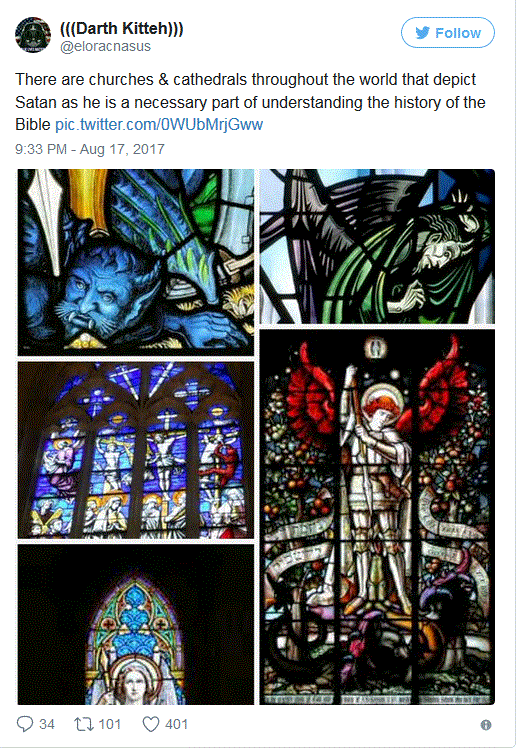Screen dimensions: 518x748
Task: Click the reply speech bubble icon
Action: pyautogui.click(x=25, y=724)
